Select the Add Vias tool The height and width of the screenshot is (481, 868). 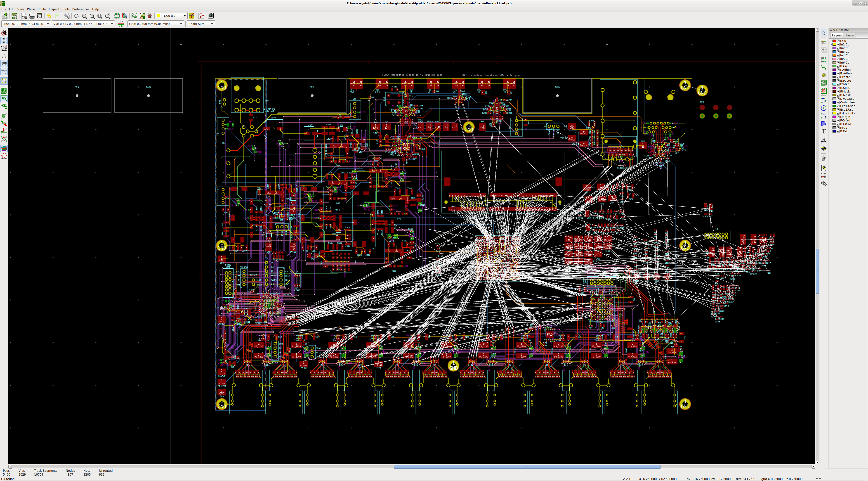point(823,75)
